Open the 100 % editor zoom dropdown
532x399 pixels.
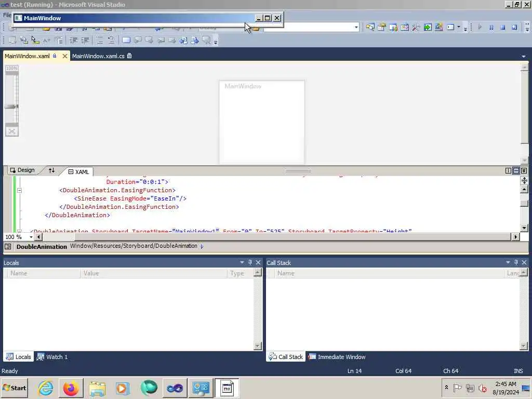pos(31,237)
